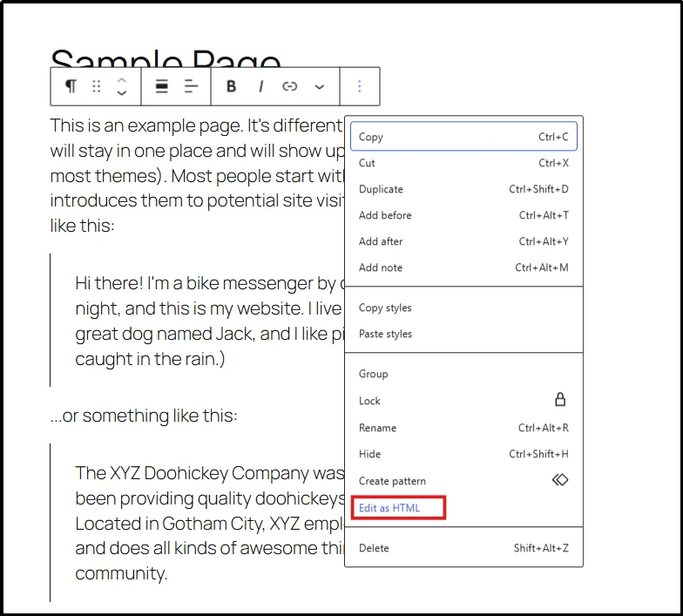Click the Align block icon
Screen dimensions: 683x616
(x=162, y=86)
